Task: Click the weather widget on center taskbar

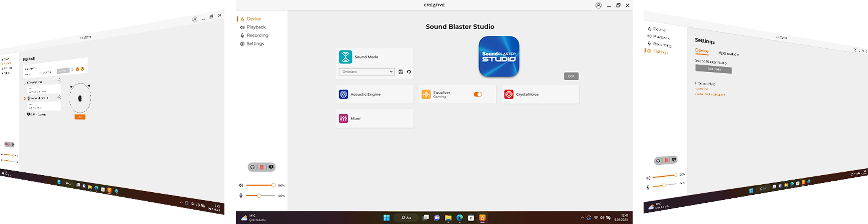Action: point(253,217)
